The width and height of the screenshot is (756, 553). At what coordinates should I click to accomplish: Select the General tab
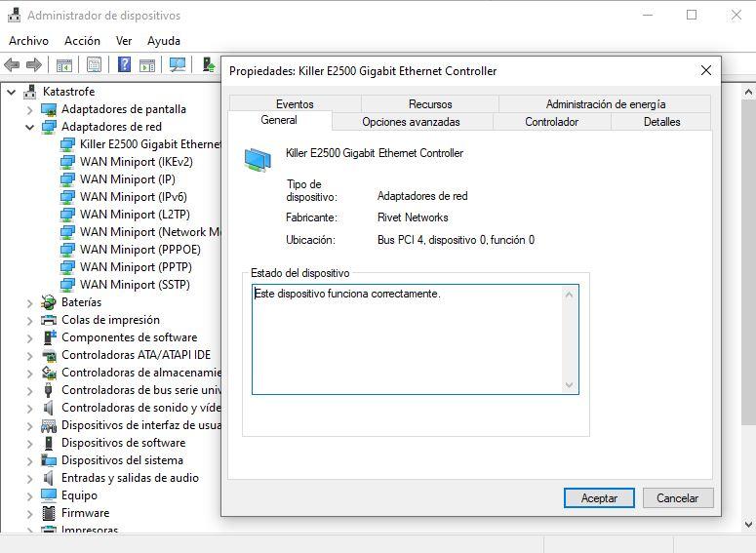point(279,120)
